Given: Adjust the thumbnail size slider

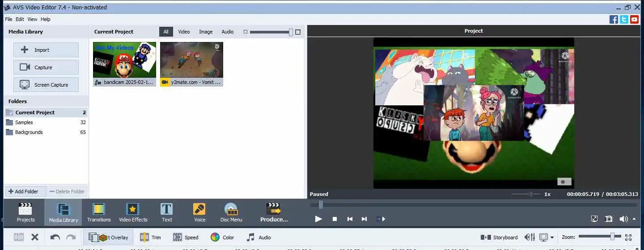Looking at the screenshot, I should coord(271,32).
